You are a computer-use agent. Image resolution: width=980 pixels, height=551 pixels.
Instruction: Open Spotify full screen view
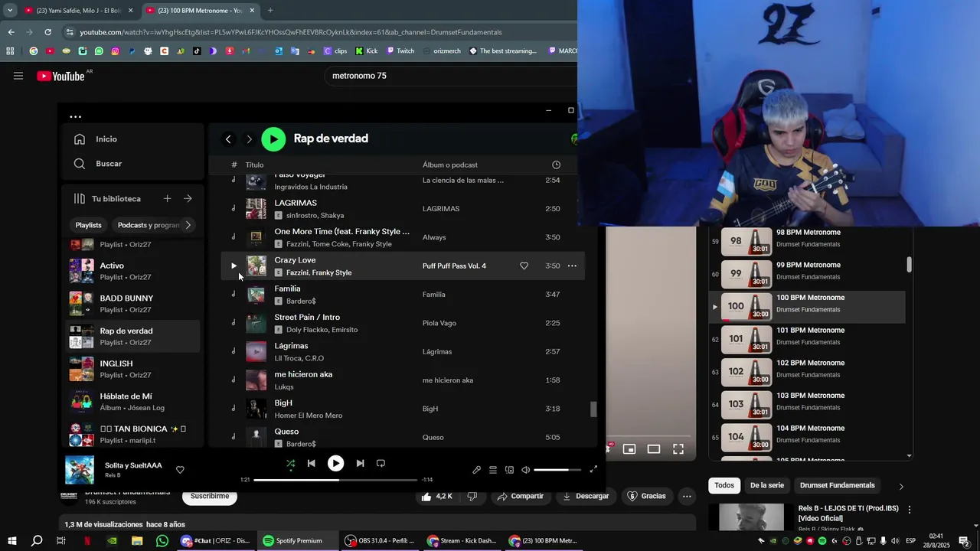pyautogui.click(x=593, y=470)
